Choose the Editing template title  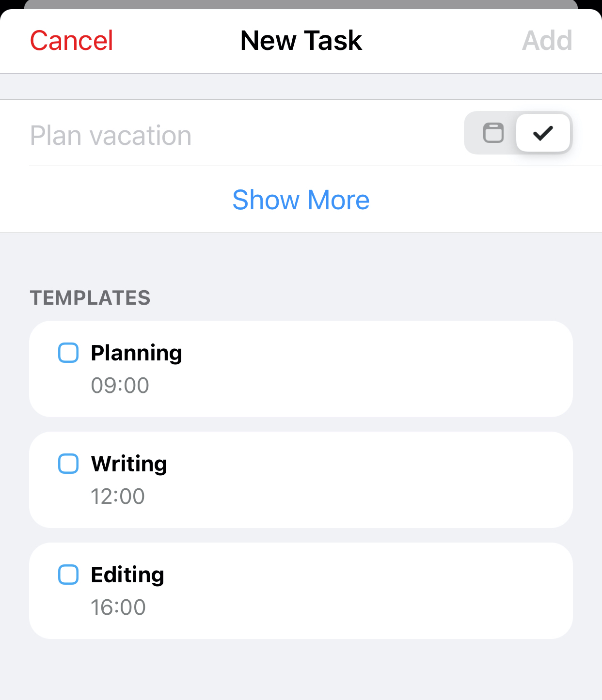click(x=127, y=575)
